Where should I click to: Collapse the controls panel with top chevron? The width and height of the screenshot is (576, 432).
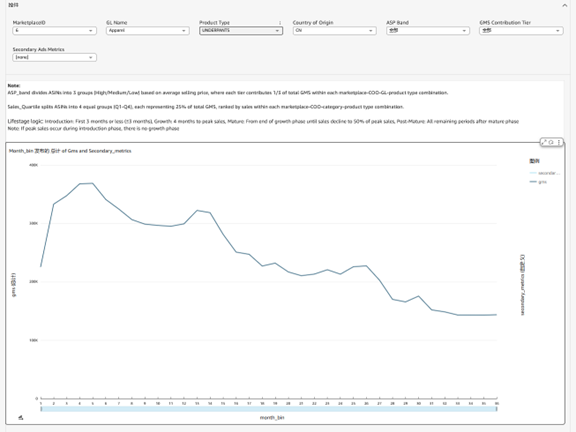pos(565,5)
